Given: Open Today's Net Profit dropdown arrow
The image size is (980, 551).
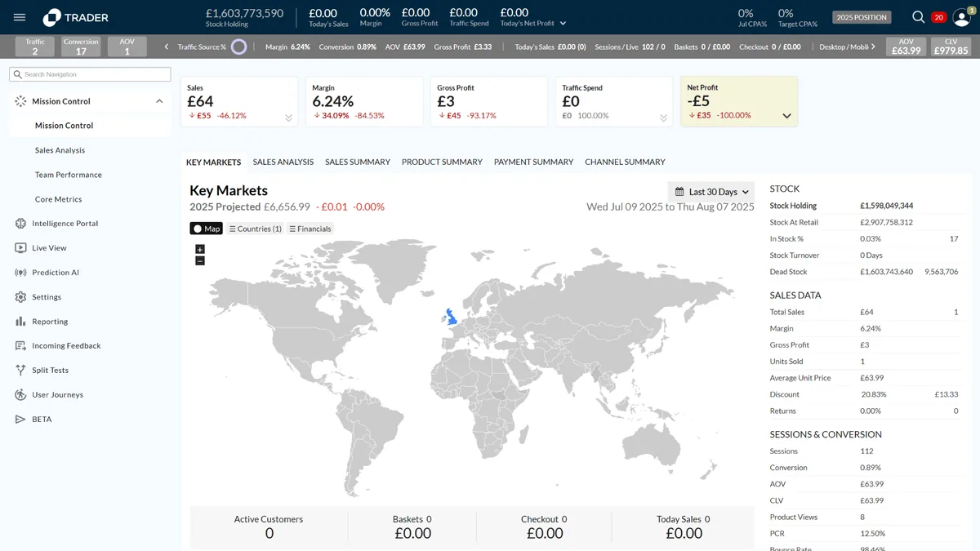Looking at the screenshot, I should pyautogui.click(x=563, y=24).
